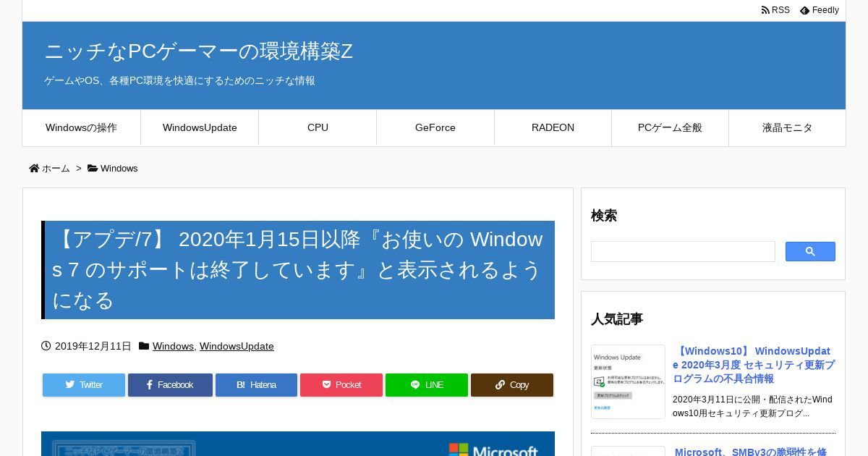Screen dimensions: 868x456
Task: Click the excerpt text 2020年3月11日に公開
Action: tap(752, 406)
